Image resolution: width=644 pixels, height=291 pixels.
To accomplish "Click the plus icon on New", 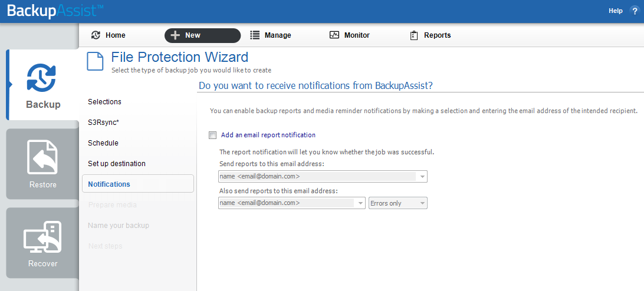I will point(175,35).
